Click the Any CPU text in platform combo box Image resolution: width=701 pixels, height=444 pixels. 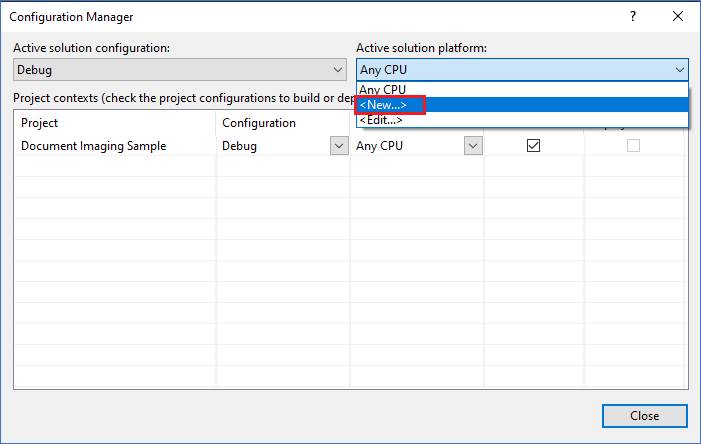click(384, 70)
